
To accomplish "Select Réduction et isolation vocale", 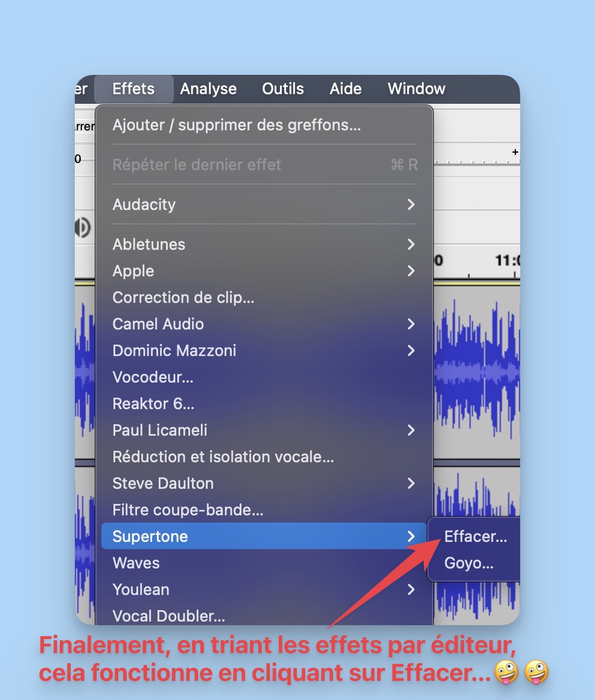I will (x=264, y=457).
